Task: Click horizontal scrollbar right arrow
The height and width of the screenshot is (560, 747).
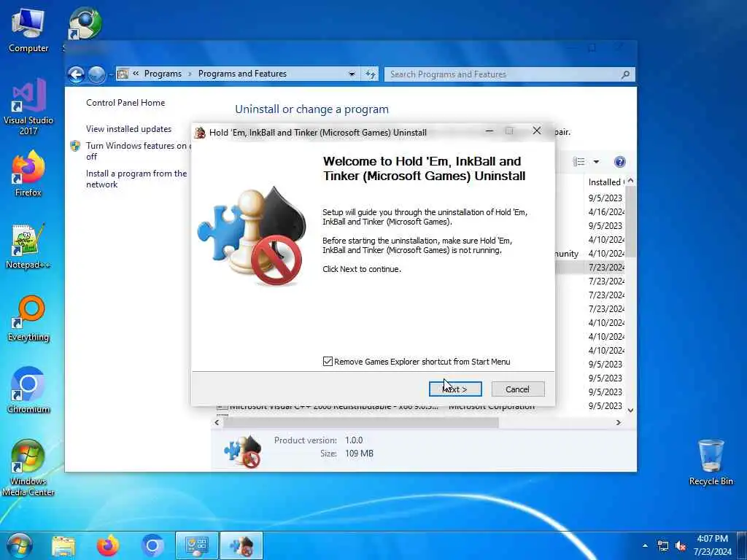Action: point(619,422)
